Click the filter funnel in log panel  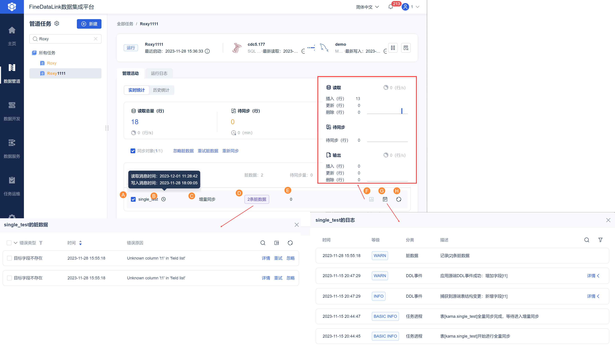[600, 240]
